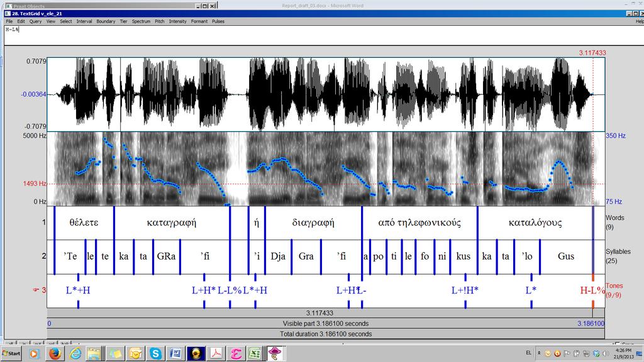
Task: Select the syllable interval 'Te
Action: pos(70,256)
